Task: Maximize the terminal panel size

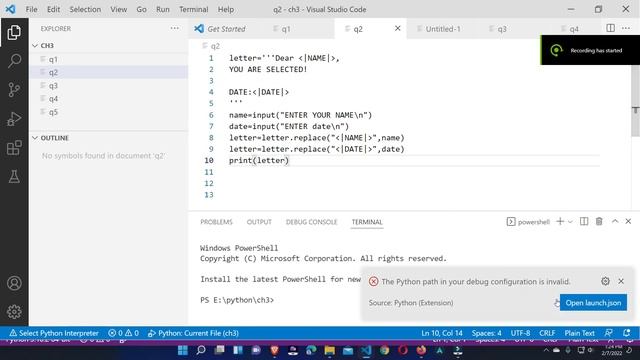Action: tap(615, 221)
